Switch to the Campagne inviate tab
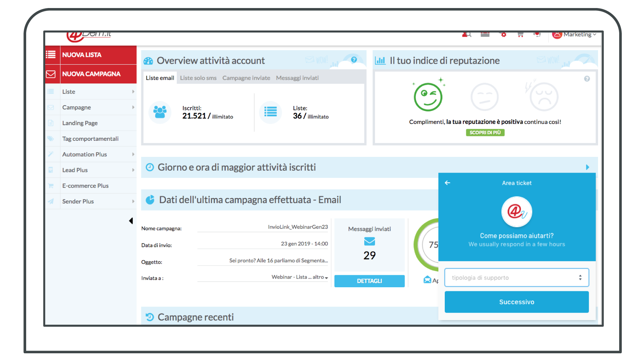Screen dimensions: 644x362 247,78
